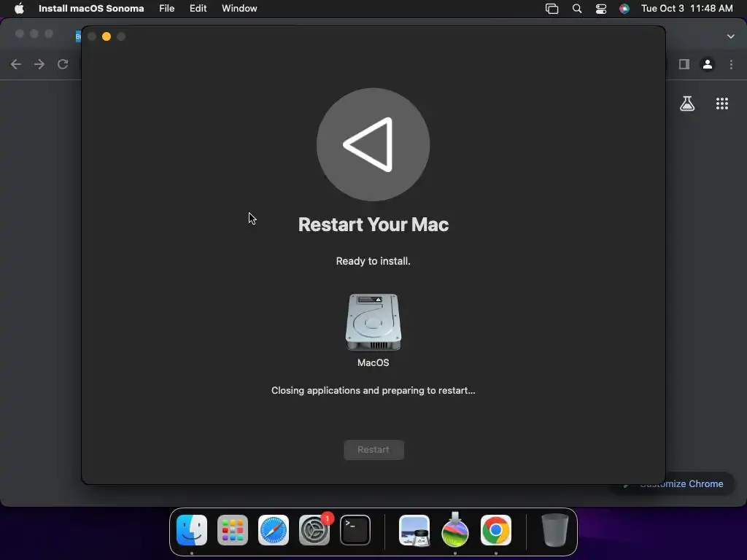Open the Apple menu
The height and width of the screenshot is (560, 747).
click(x=19, y=9)
